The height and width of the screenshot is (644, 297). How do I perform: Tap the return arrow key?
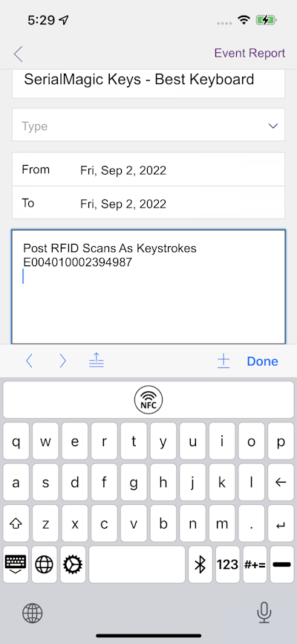click(281, 524)
